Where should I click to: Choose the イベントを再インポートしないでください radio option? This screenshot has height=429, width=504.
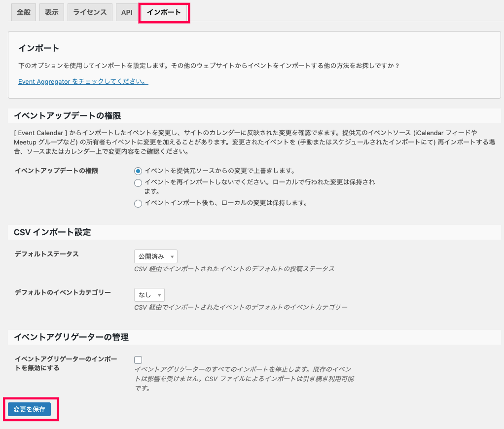[138, 183]
